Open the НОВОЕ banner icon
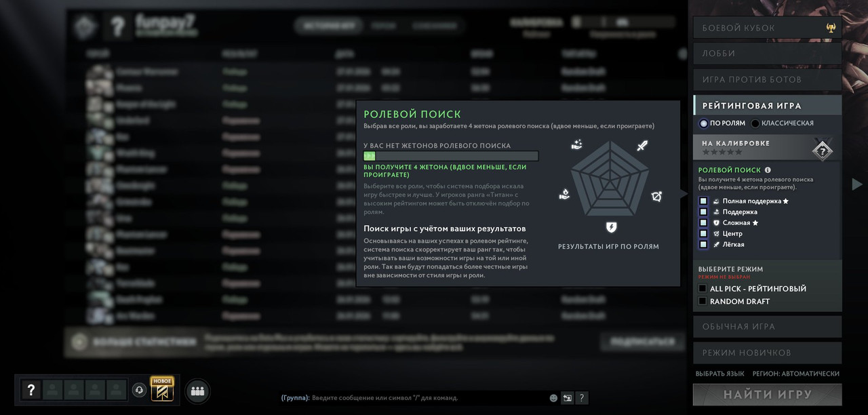 (162, 389)
